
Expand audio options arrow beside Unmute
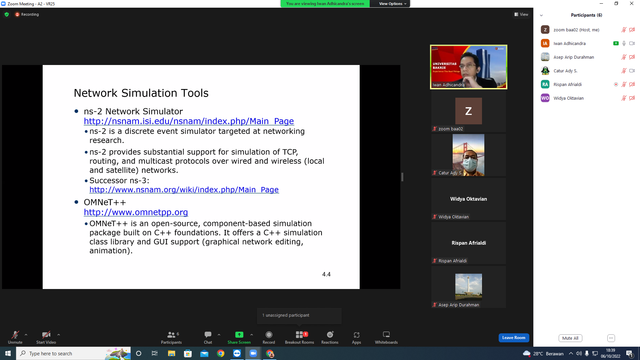(26, 335)
